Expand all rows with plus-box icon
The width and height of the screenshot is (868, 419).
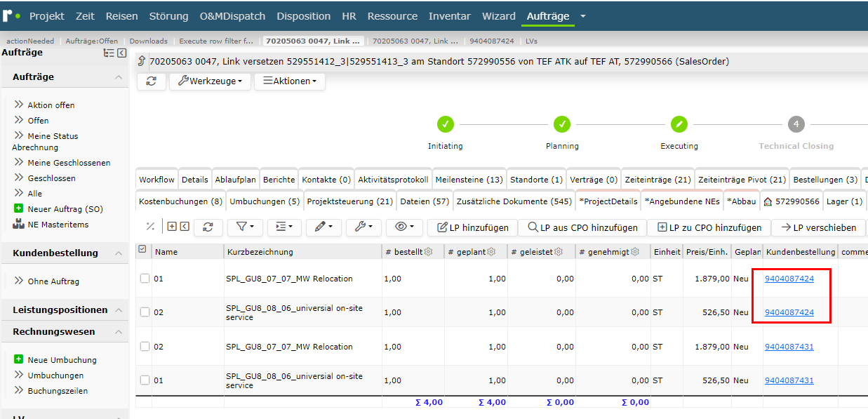click(171, 227)
